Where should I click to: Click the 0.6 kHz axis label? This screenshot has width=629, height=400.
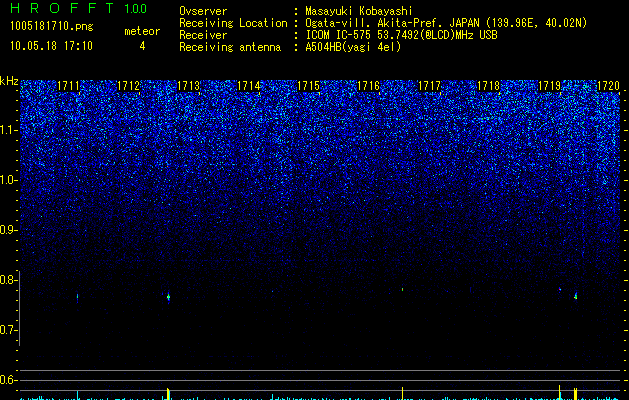[x=8, y=380]
